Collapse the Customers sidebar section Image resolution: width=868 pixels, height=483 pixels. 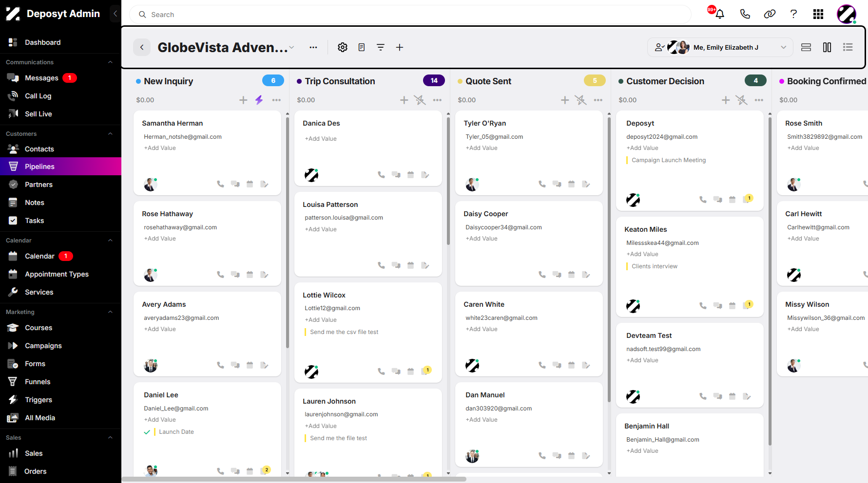pos(110,134)
